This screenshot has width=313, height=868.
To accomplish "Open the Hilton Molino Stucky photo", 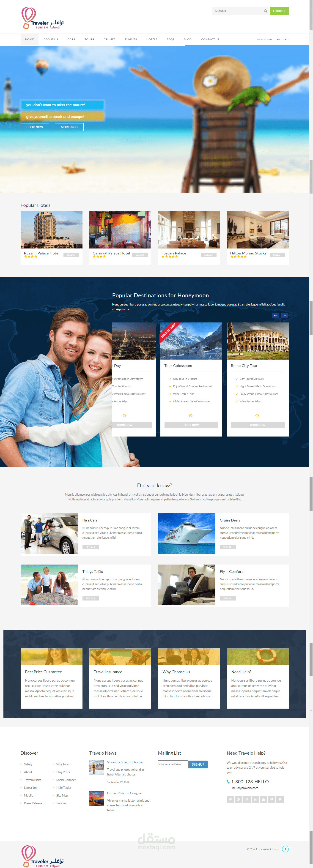I will [258, 230].
